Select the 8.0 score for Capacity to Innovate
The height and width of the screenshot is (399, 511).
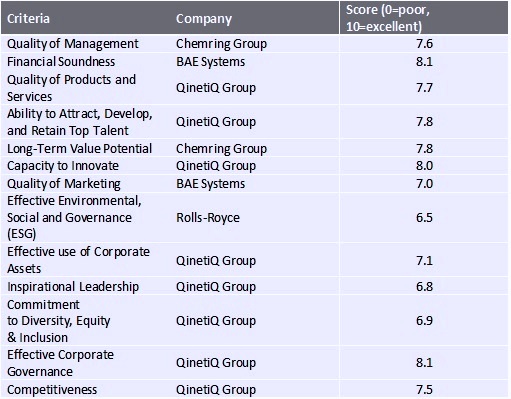pos(424,166)
